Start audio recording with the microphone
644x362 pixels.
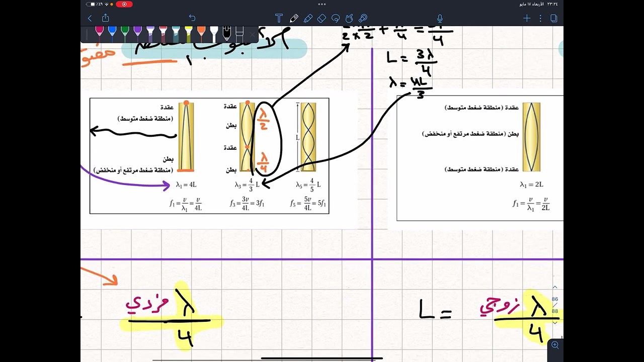coord(440,19)
